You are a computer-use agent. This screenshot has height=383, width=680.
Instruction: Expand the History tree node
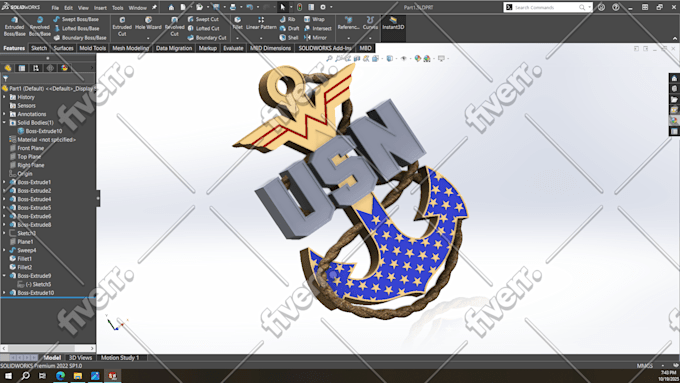4,97
